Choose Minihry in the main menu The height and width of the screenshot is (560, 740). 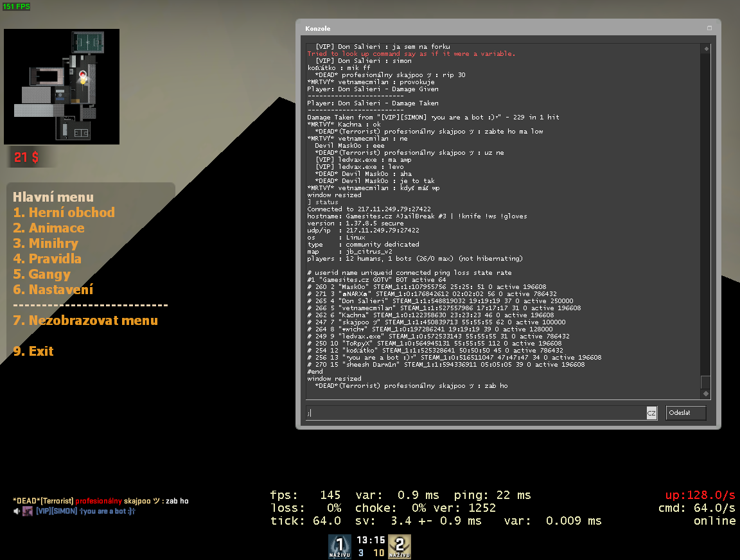[45, 243]
